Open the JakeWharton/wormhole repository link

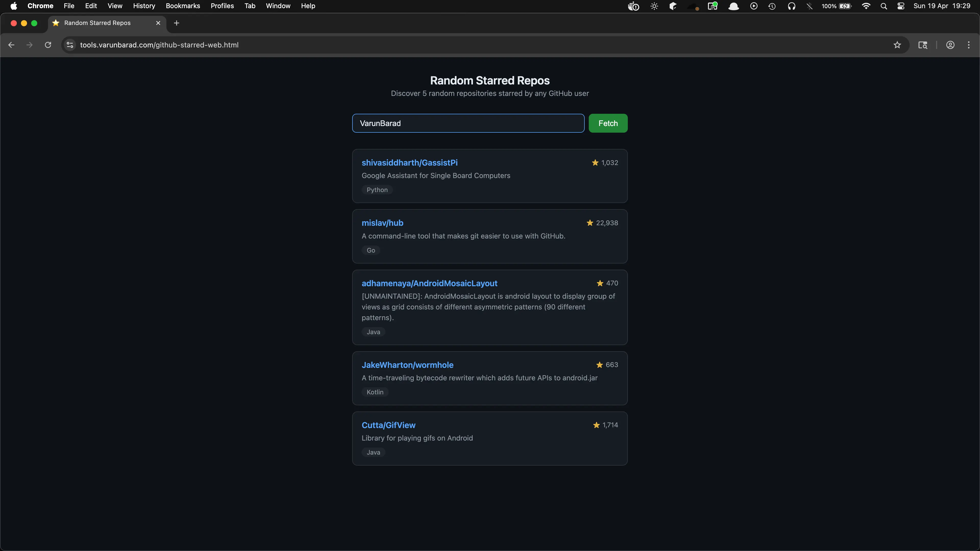point(408,365)
